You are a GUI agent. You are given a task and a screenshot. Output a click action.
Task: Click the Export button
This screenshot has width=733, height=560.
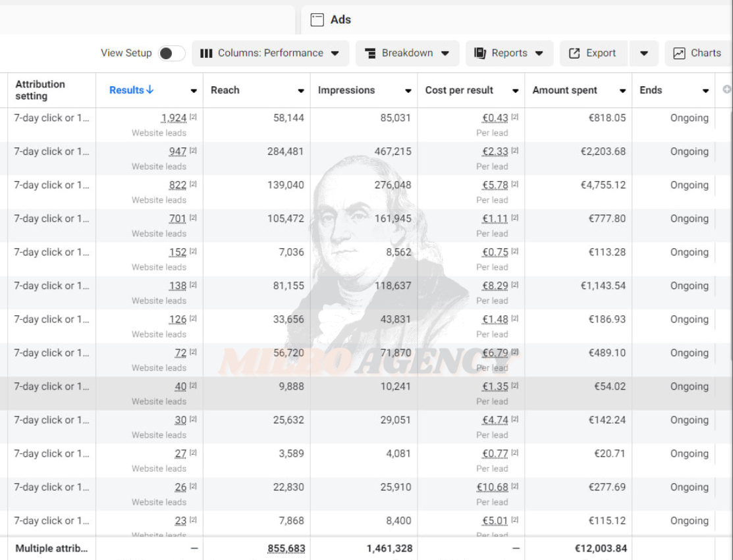click(594, 53)
